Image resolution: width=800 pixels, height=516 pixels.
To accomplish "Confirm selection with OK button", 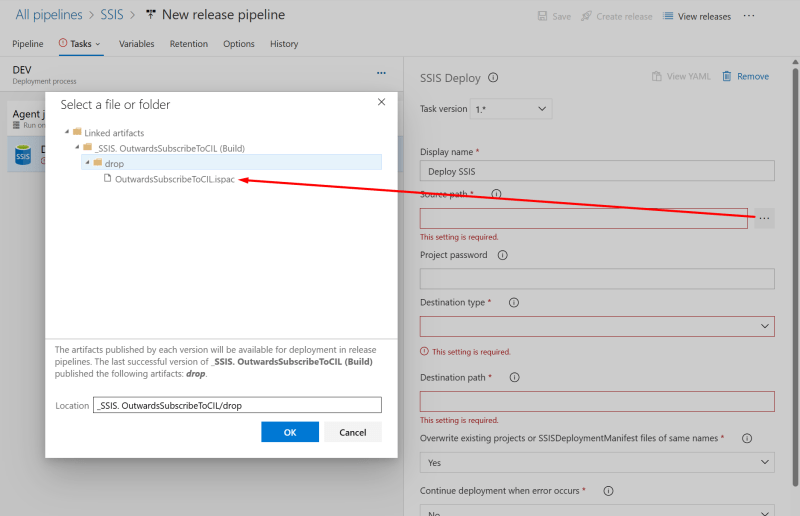I will click(x=290, y=432).
